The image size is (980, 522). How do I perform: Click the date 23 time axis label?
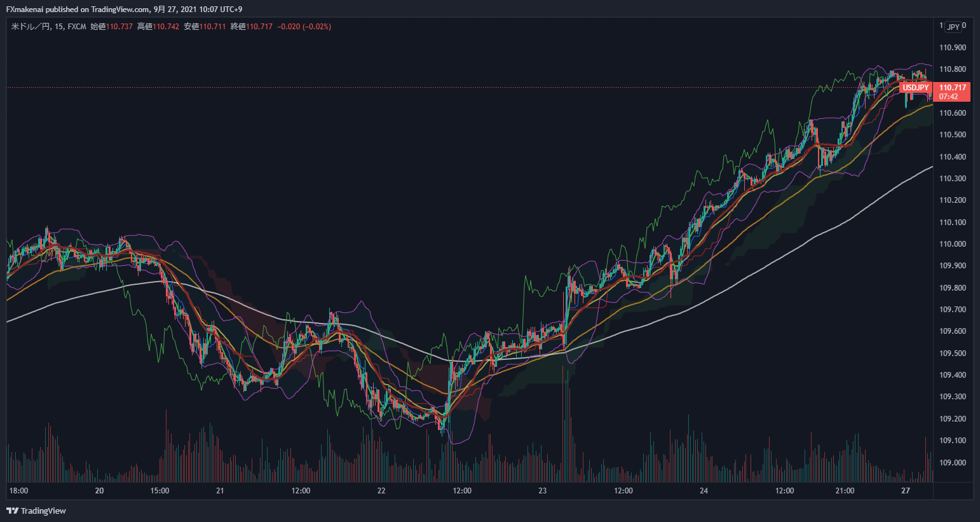coord(542,491)
